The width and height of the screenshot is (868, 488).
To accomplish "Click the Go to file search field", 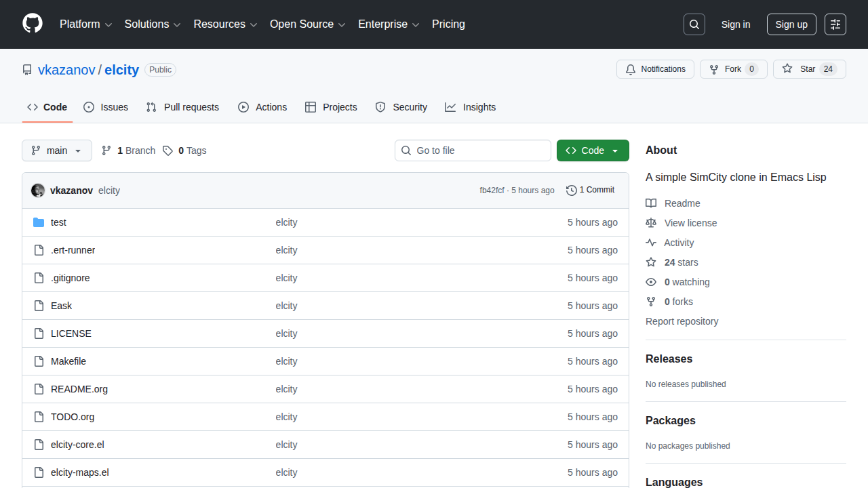I will [x=473, y=150].
